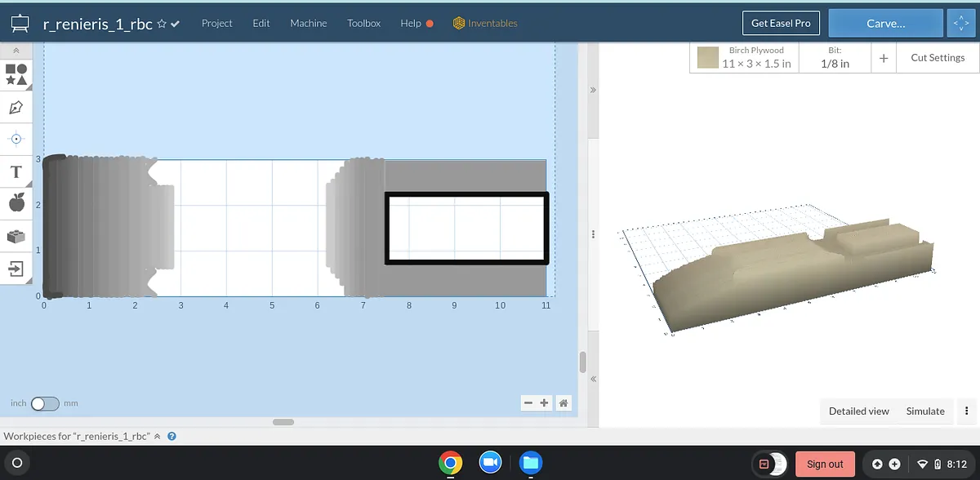The image size is (980, 480).
Task: Select the Text tool
Action: (16, 171)
